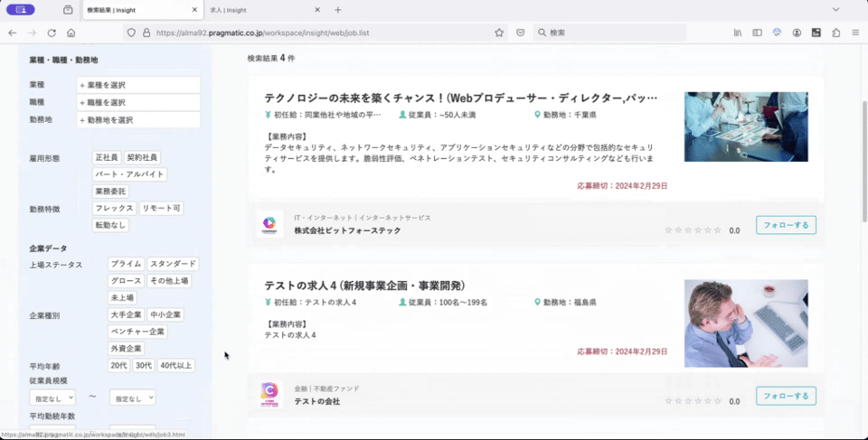Image resolution: width=868 pixels, height=440 pixels.
Task: Select the 未上場 listing status
Action: [x=122, y=298]
